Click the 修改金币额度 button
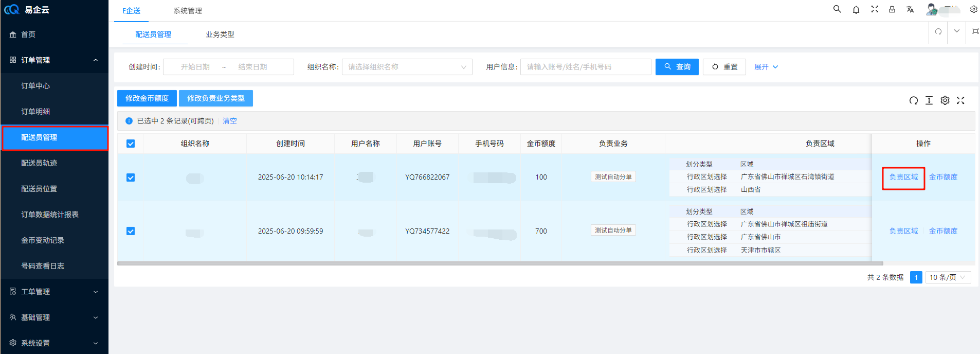 coord(147,98)
